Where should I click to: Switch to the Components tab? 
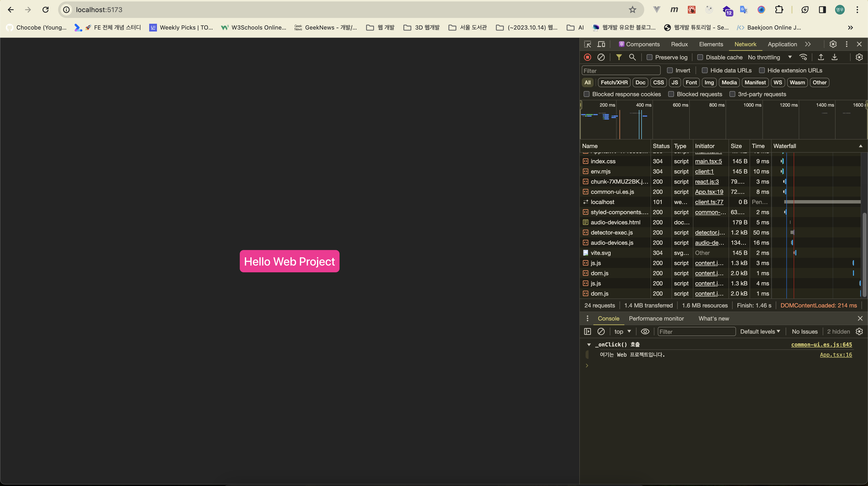[x=639, y=44]
